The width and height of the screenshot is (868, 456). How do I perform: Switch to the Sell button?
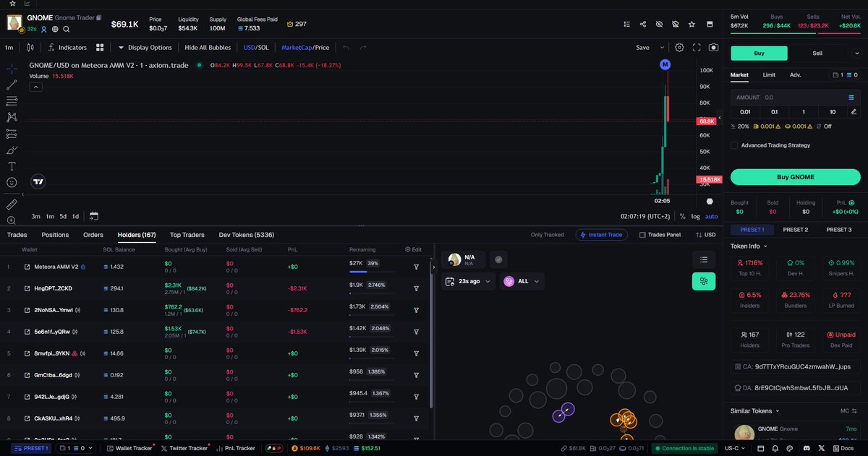pos(817,53)
